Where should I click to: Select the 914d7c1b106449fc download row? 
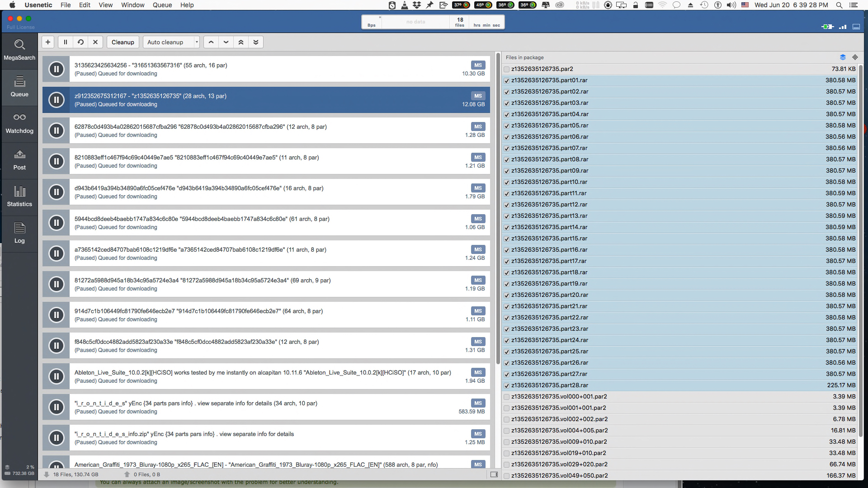[266, 315]
